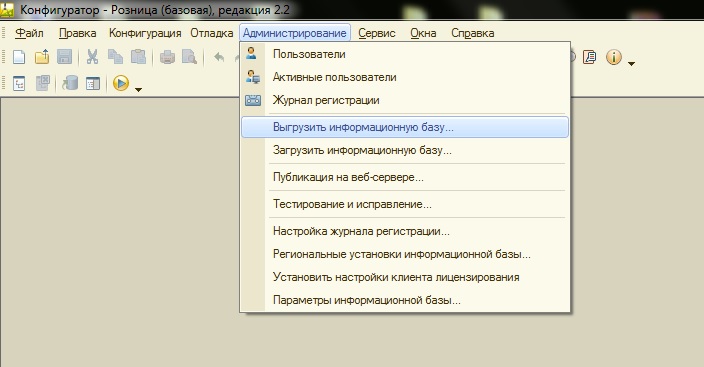Click the Active users icon in menu
704x367 pixels.
252,77
